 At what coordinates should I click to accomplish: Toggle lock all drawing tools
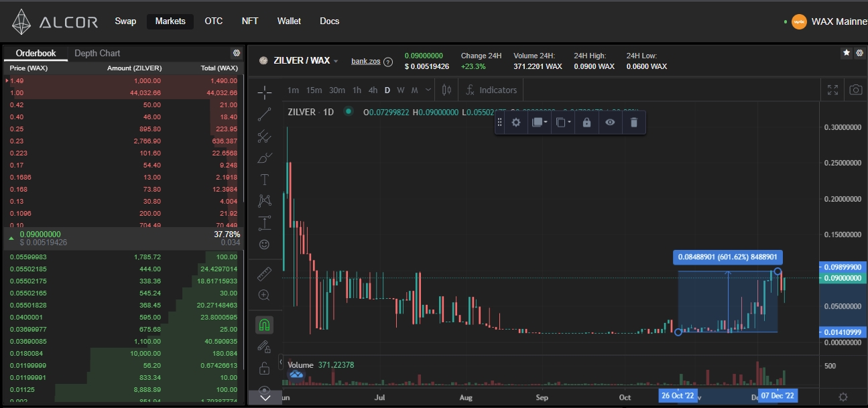point(265,368)
